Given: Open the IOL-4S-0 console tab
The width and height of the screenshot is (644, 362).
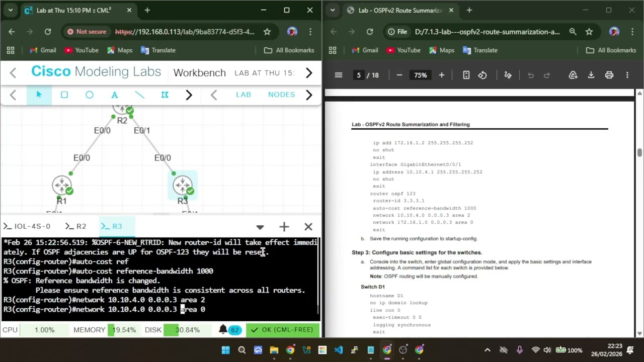Looking at the screenshot, I should coord(27,226).
